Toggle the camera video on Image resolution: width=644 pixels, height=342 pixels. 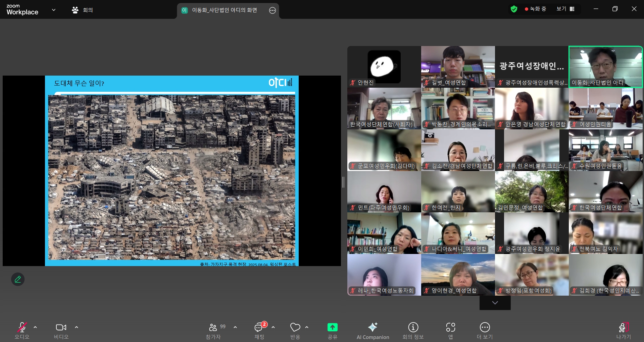[x=61, y=331]
